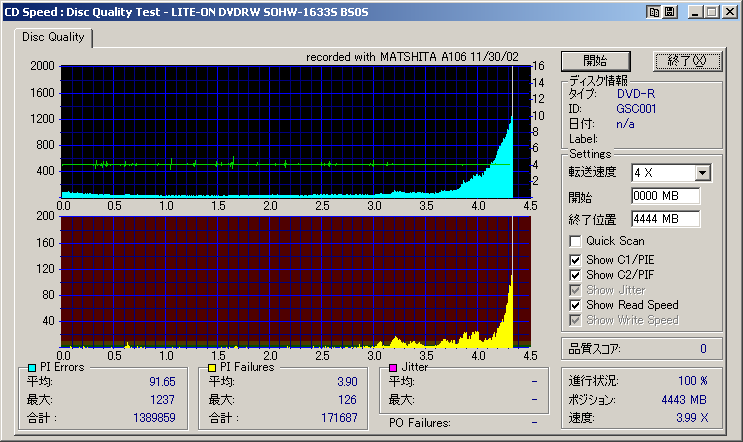Uncheck Show C1/PIE checkbox
The height and width of the screenshot is (442, 743).
tap(575, 260)
